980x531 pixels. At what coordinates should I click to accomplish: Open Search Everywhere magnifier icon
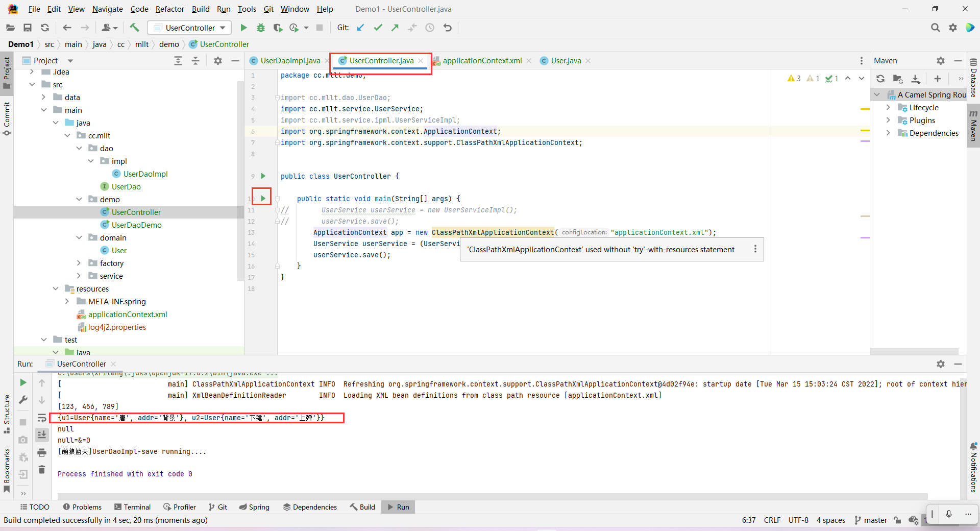pos(935,28)
